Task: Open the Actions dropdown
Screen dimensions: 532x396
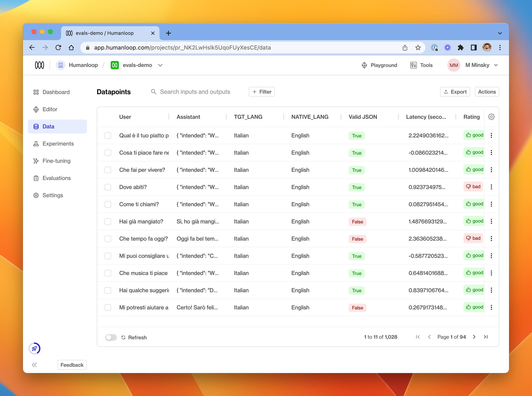Action: (487, 92)
